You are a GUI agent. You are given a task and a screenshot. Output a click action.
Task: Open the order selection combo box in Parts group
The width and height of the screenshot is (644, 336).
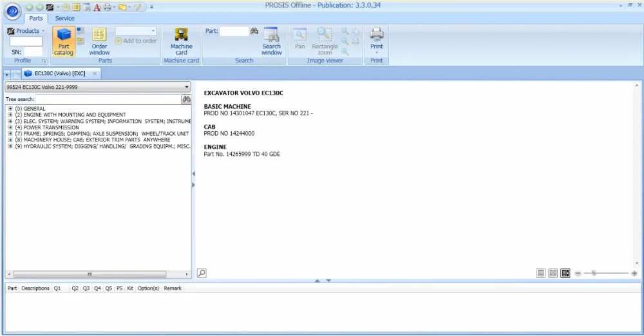(x=136, y=31)
